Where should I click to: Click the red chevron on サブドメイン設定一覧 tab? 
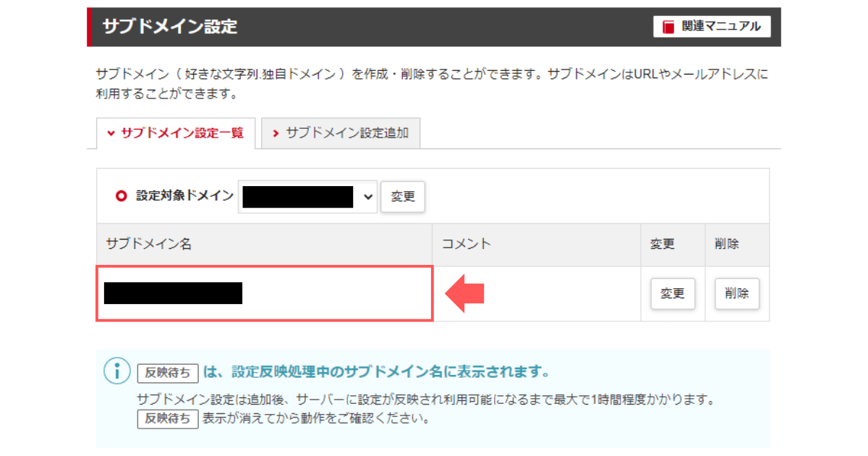click(111, 133)
